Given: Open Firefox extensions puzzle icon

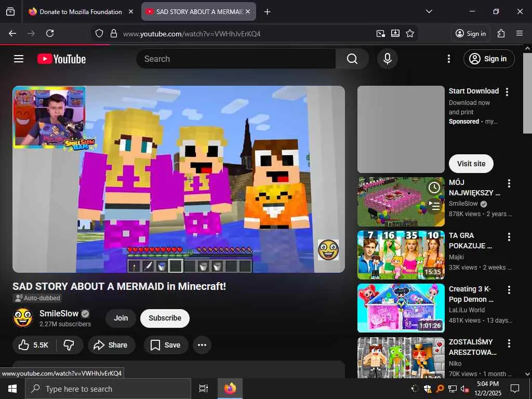Looking at the screenshot, I should tap(501, 33).
